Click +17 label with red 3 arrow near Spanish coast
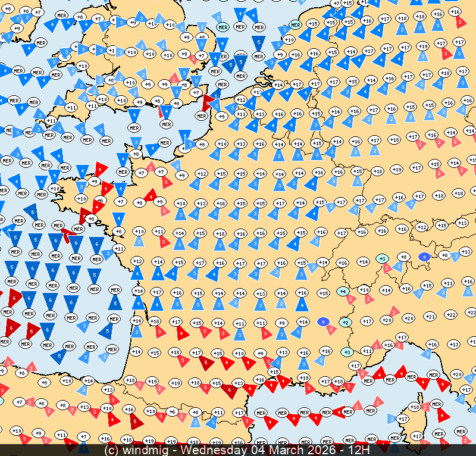The width and height of the screenshot is (476, 456). coord(239,413)
